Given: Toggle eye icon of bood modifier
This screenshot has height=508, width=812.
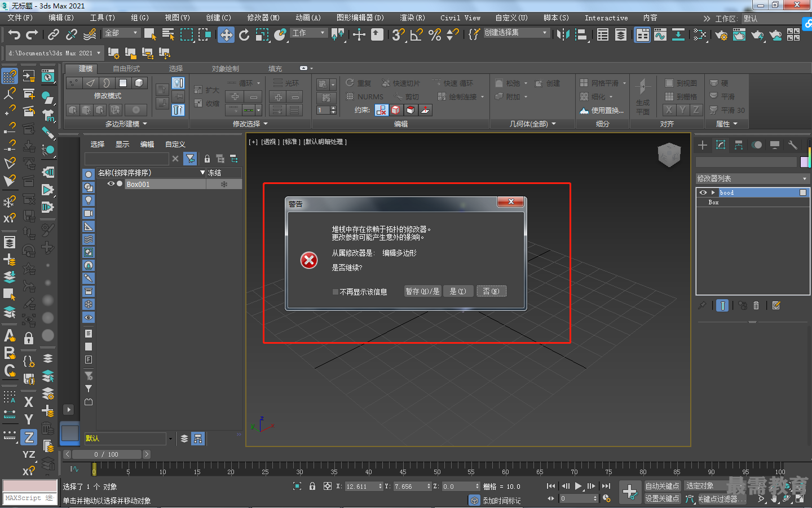Looking at the screenshot, I should click(x=703, y=192).
